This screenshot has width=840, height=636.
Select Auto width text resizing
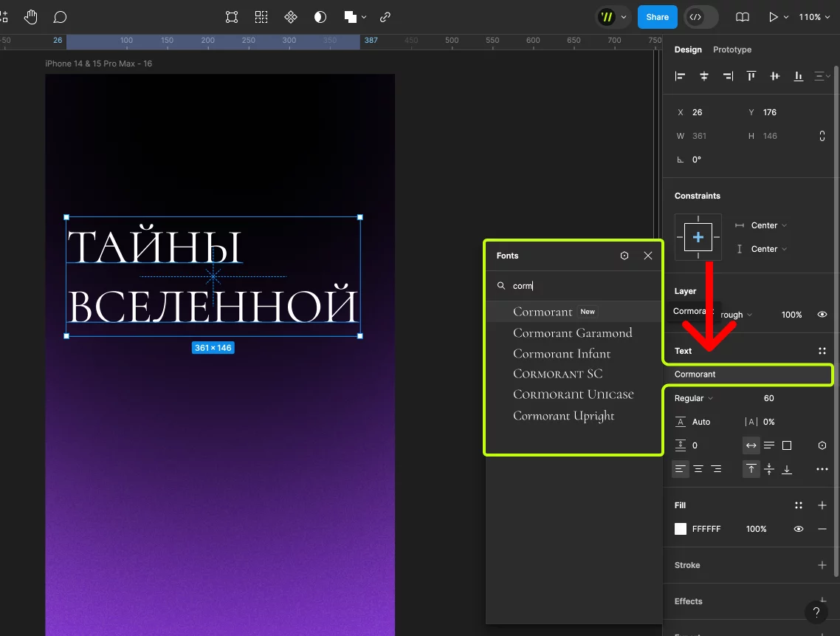tap(751, 445)
